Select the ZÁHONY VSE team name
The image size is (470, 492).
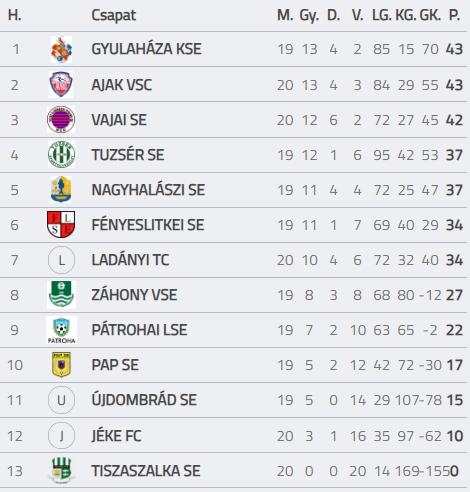(134, 295)
